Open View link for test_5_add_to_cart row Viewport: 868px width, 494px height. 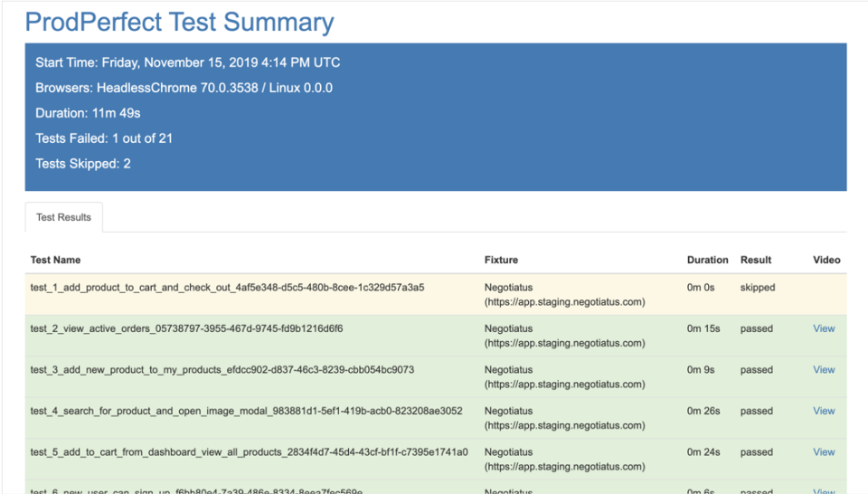click(824, 451)
